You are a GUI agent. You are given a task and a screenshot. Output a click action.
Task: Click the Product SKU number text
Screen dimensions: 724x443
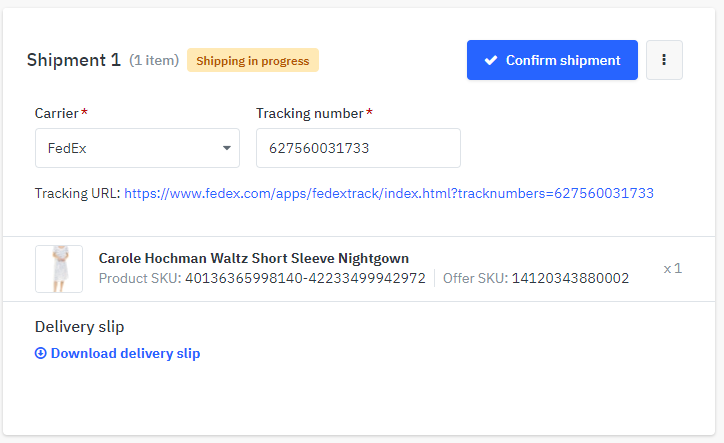click(305, 279)
